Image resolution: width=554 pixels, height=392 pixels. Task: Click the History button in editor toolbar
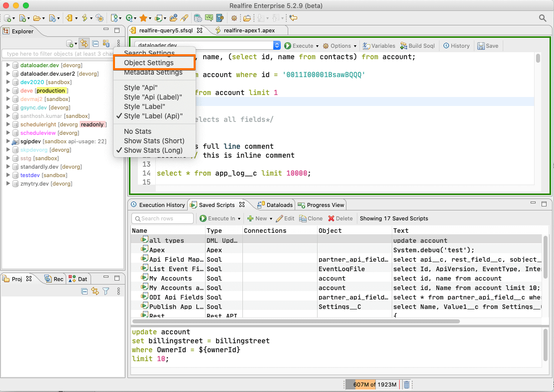click(x=456, y=46)
